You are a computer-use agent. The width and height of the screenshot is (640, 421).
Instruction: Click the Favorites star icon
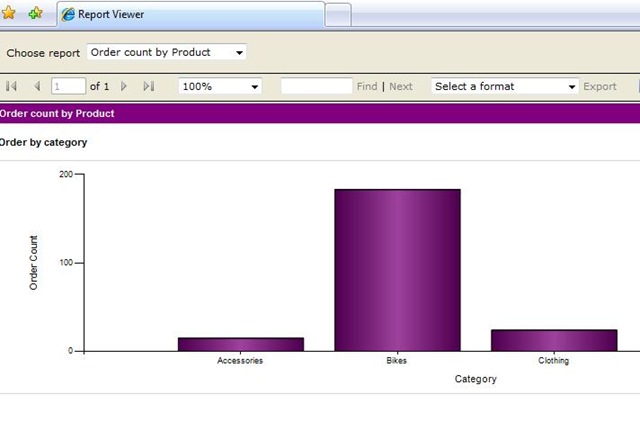(x=8, y=13)
